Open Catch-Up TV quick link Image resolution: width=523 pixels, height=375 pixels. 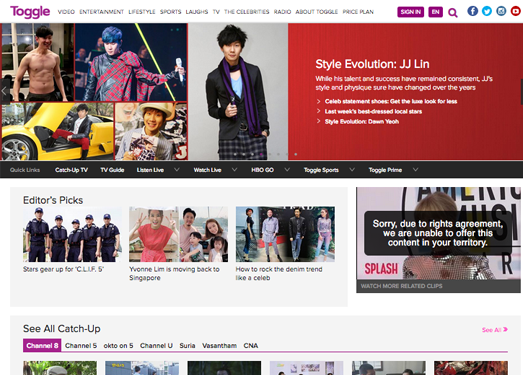tap(71, 170)
